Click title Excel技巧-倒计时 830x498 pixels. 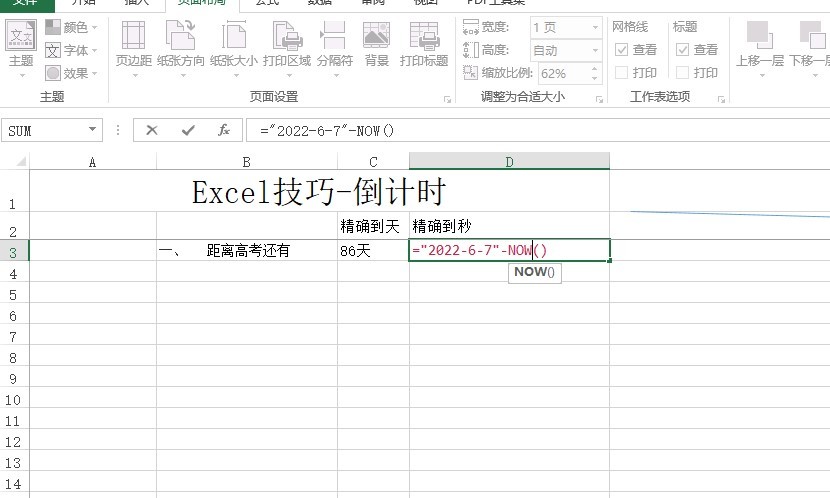pyautogui.click(x=319, y=192)
